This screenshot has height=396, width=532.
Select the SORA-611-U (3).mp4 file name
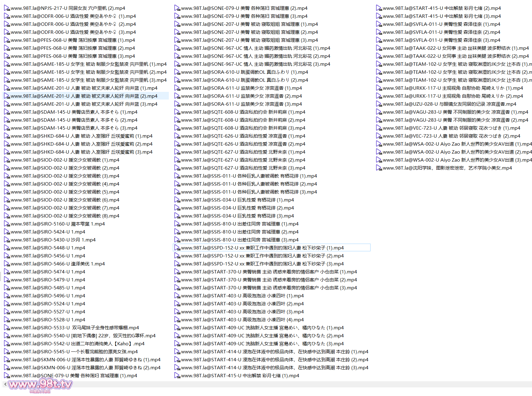pos(241,104)
